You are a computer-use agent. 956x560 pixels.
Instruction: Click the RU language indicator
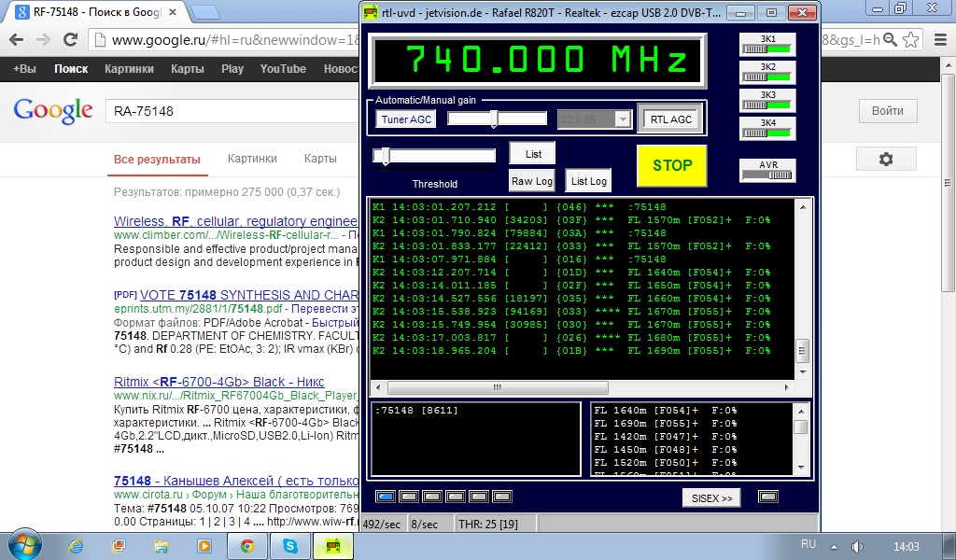pyautogui.click(x=808, y=544)
